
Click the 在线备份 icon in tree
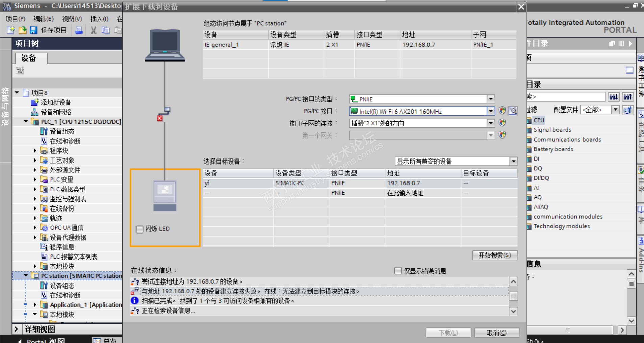(x=44, y=209)
